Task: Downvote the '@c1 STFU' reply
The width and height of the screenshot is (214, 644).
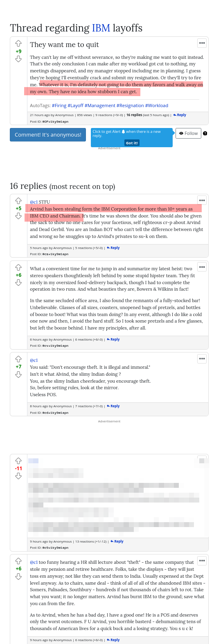Action: (18, 216)
